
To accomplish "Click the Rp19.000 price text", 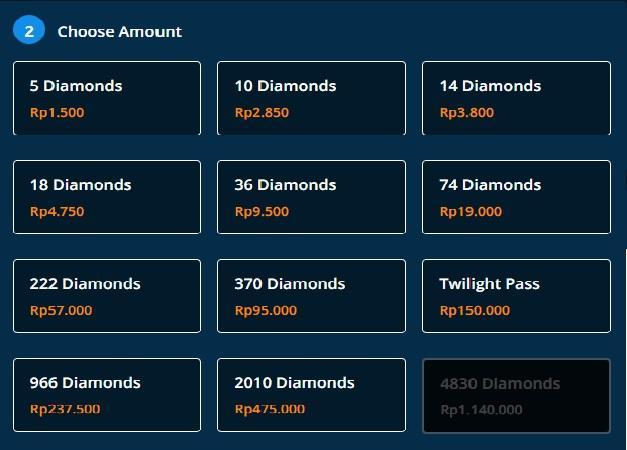I will click(471, 211).
